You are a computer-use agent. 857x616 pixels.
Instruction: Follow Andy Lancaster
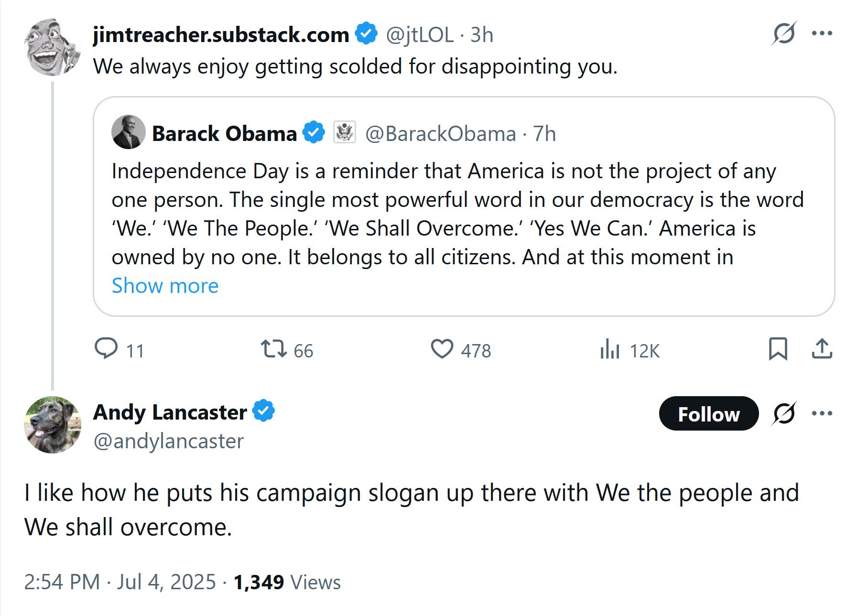[x=708, y=414]
